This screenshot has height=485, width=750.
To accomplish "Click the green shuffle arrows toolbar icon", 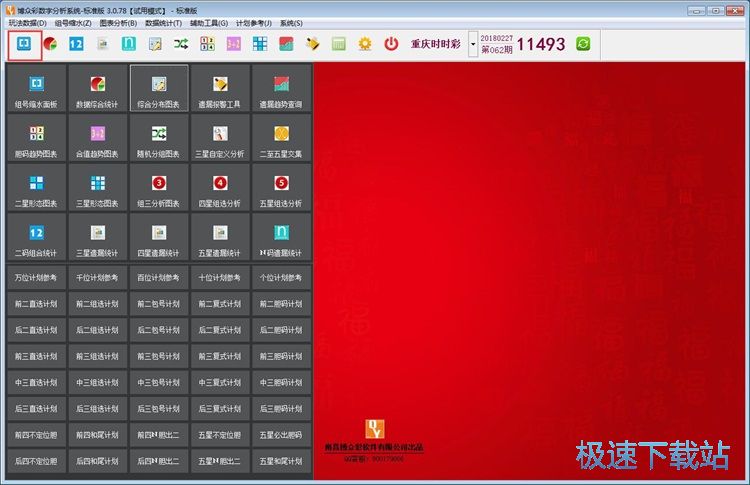I will coord(181,44).
